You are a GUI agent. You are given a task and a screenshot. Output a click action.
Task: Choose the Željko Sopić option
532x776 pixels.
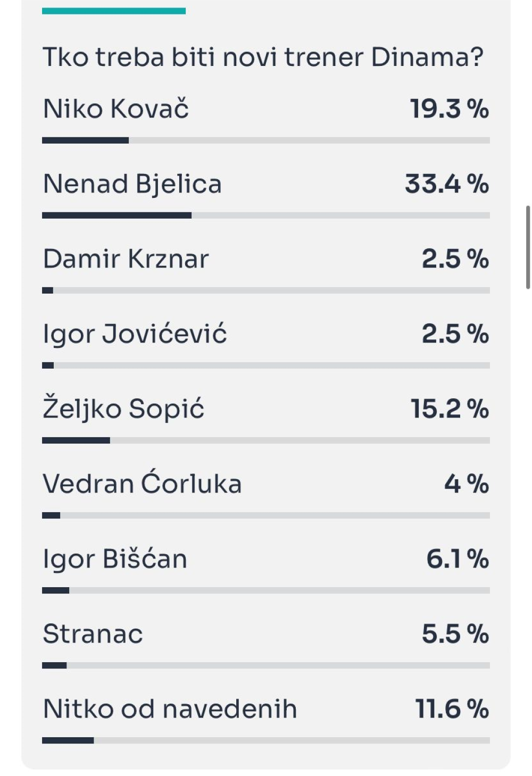pyautogui.click(x=123, y=409)
